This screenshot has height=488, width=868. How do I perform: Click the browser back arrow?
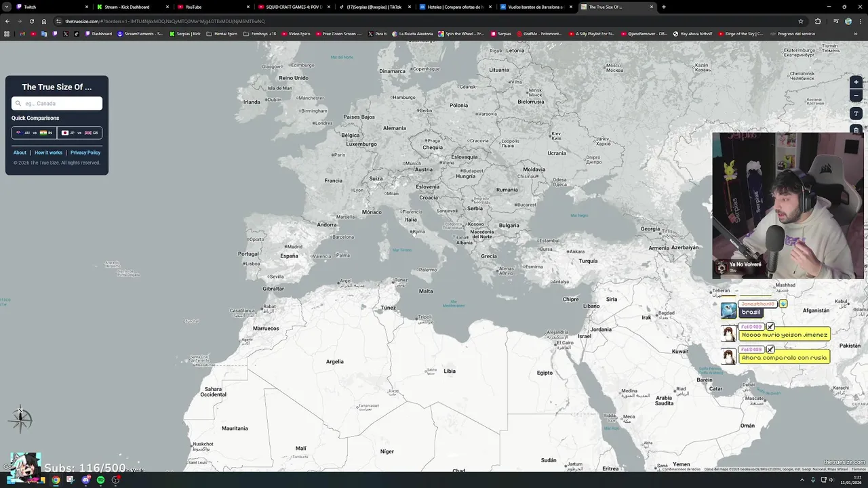(x=7, y=21)
